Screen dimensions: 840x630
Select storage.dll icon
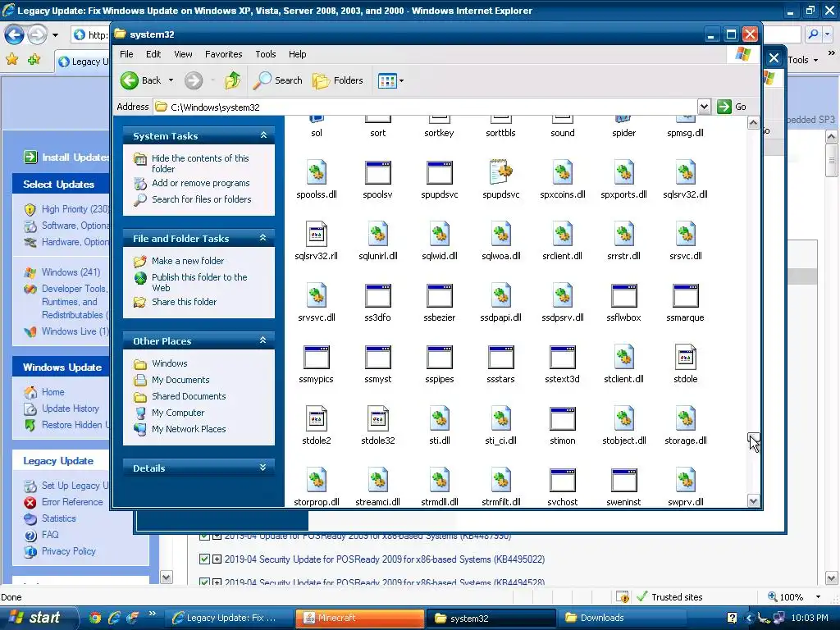click(685, 419)
